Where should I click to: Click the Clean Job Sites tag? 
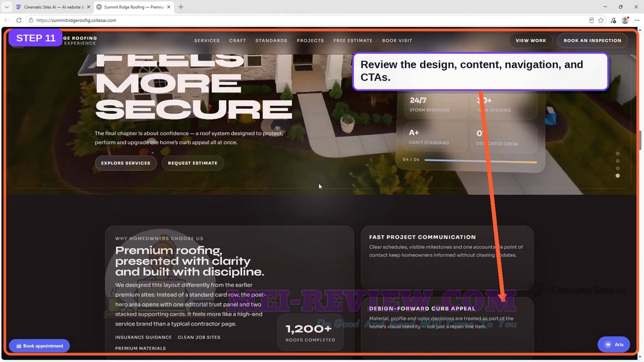[x=199, y=337]
